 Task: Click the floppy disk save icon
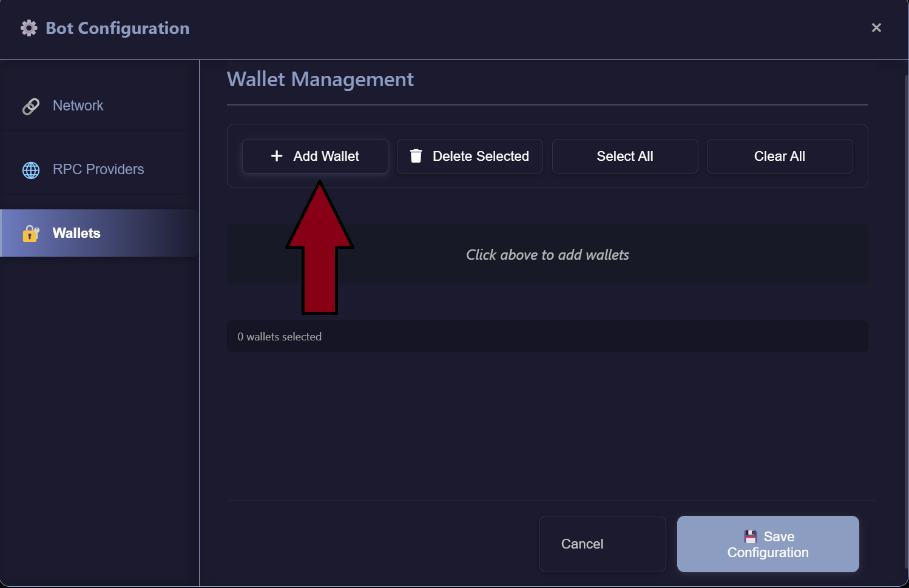(x=751, y=536)
